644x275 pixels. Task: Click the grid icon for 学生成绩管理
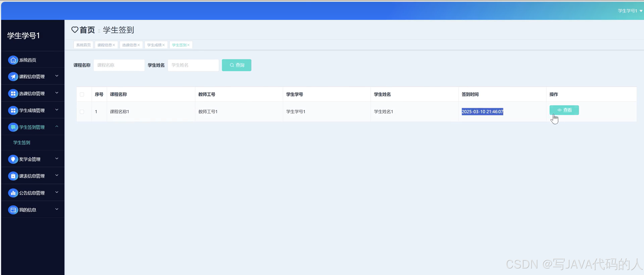(x=13, y=110)
